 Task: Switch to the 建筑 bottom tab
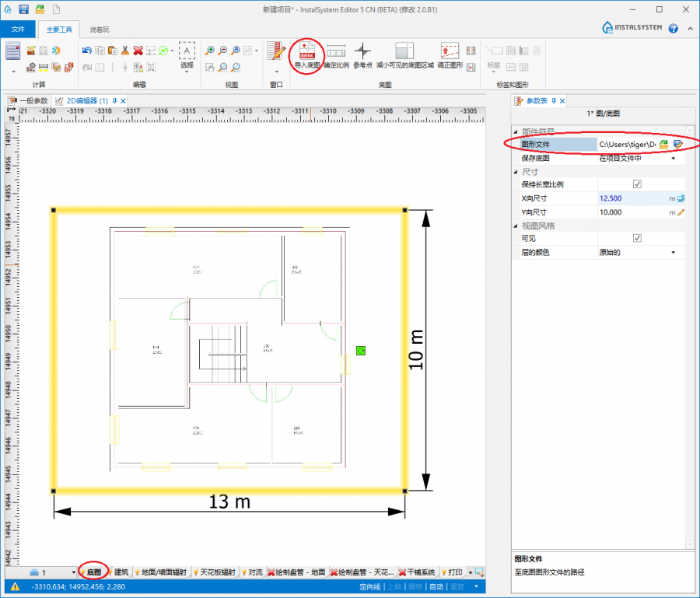tap(121, 572)
